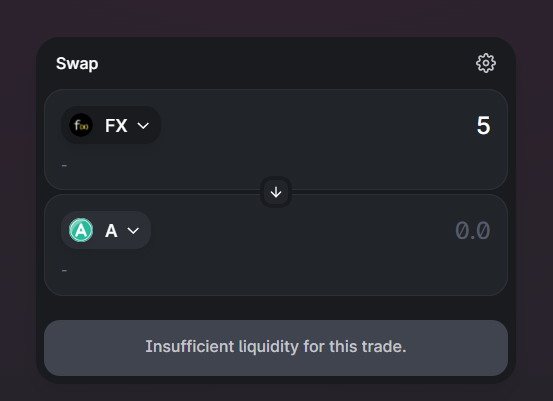Select the A ticker label text
The width and height of the screenshot is (553, 401).
click(x=111, y=231)
